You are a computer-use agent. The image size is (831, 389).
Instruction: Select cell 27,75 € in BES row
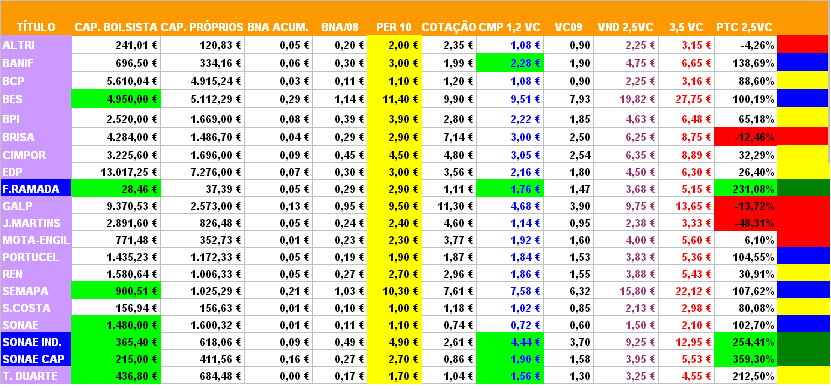pos(687,99)
